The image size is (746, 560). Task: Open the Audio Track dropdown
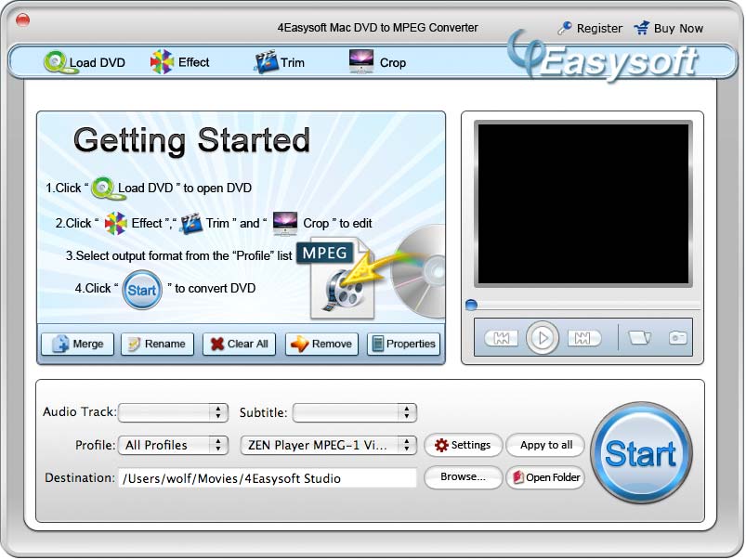(x=173, y=412)
